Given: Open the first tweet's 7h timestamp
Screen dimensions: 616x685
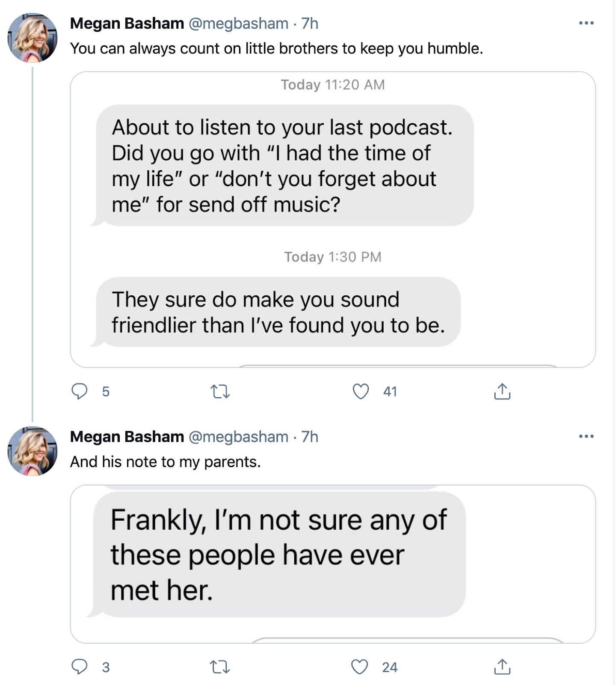Looking at the screenshot, I should (310, 24).
